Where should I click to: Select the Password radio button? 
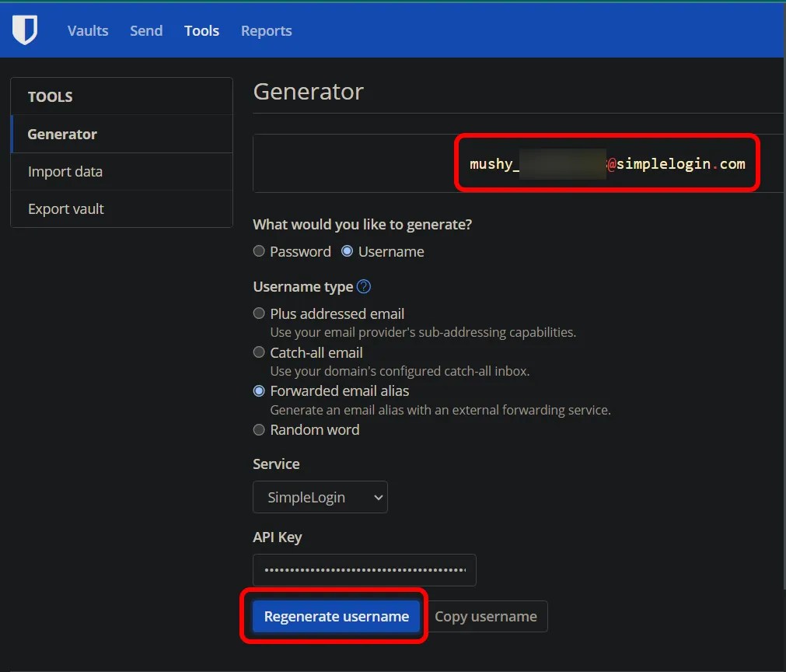pyautogui.click(x=259, y=251)
